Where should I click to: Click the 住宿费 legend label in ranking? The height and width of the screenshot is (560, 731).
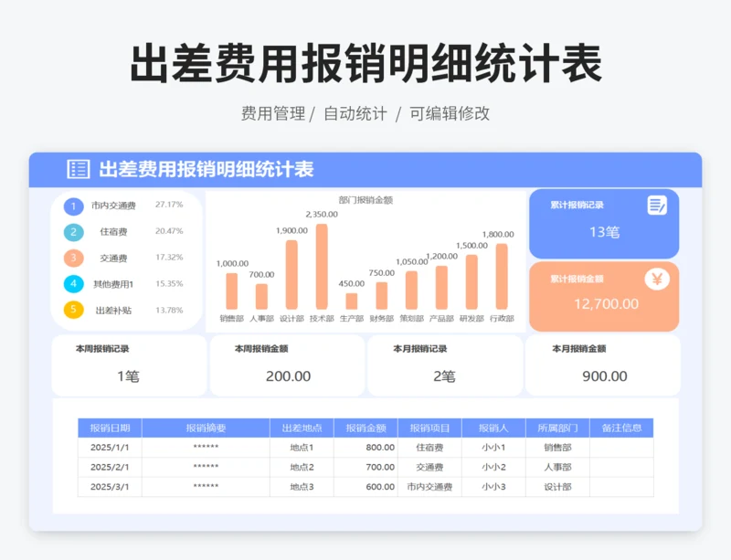pos(113,232)
